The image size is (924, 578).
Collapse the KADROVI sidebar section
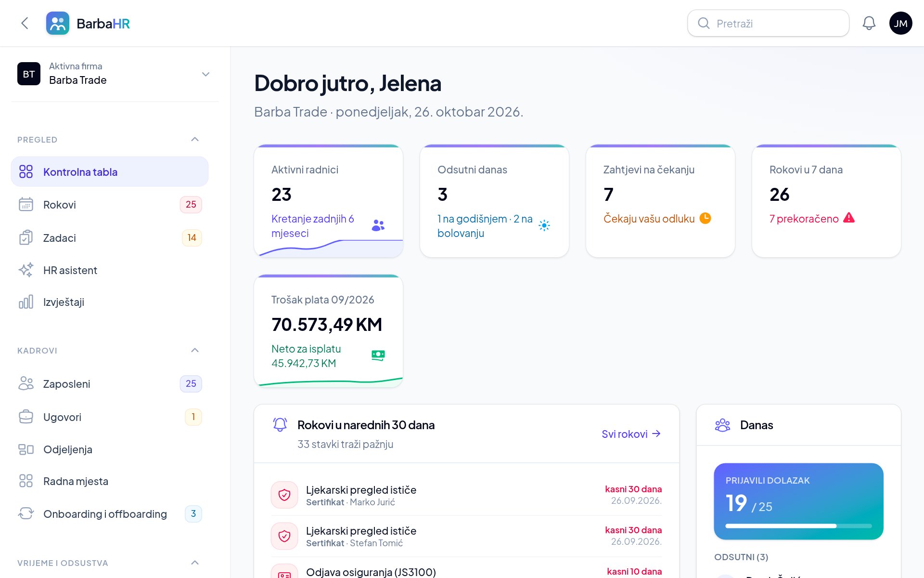tap(195, 350)
